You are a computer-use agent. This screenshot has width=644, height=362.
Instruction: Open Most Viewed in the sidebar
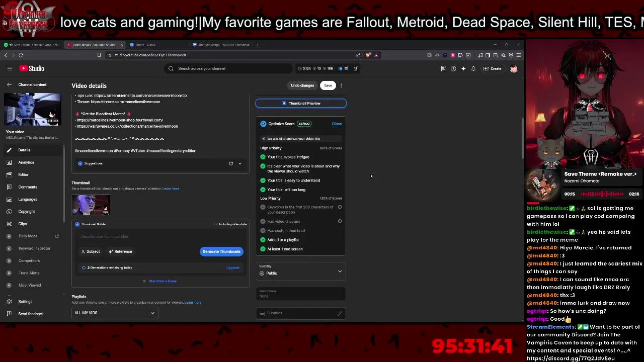click(x=32, y=285)
